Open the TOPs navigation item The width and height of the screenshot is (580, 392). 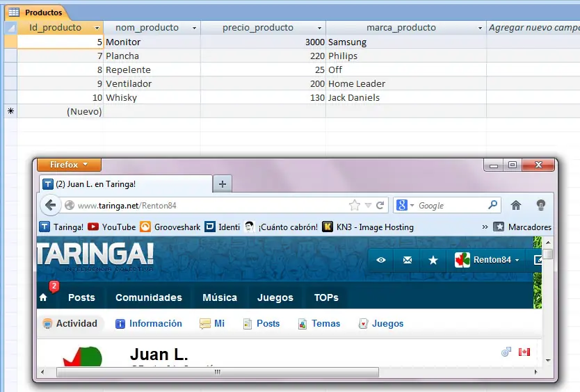coord(326,297)
